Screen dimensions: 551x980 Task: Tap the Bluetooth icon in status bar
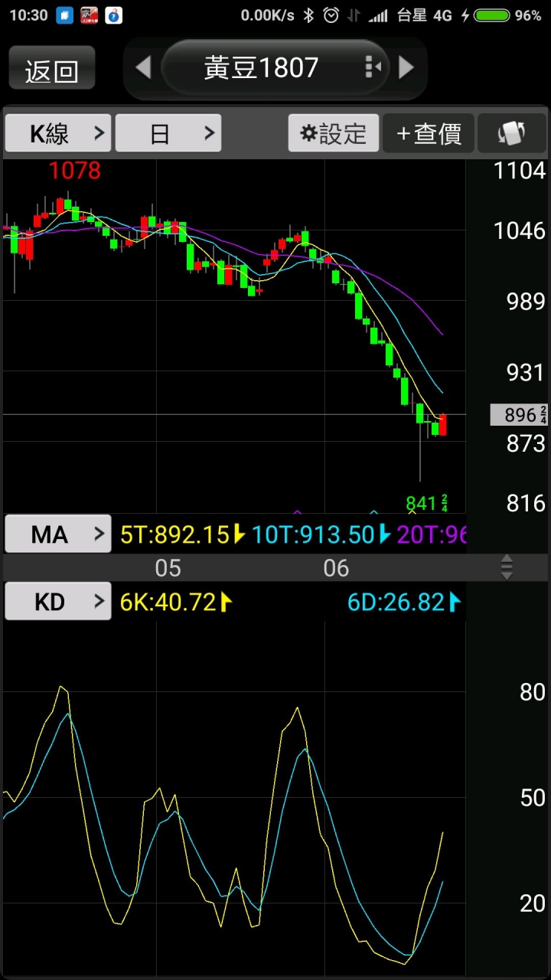pyautogui.click(x=309, y=15)
